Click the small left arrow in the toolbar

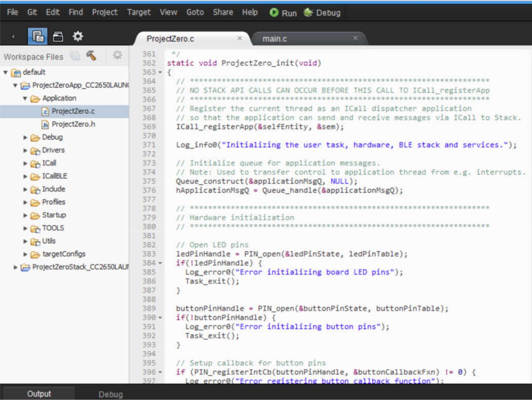(x=13, y=37)
